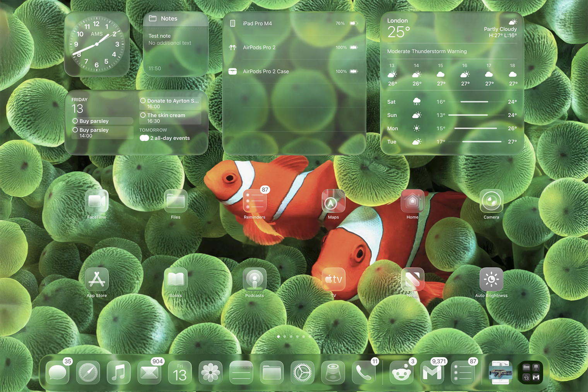Select the Tue forecast row
Image resolution: width=588 pixels, height=392 pixels.
pos(452,142)
